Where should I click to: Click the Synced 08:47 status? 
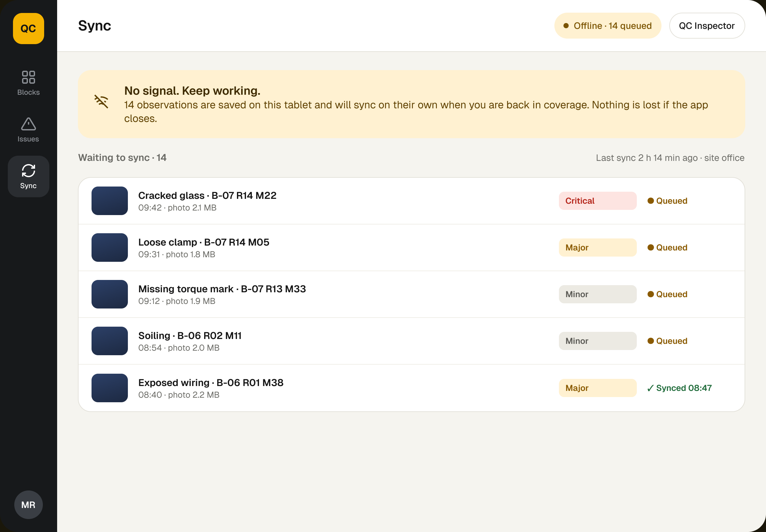(x=679, y=388)
